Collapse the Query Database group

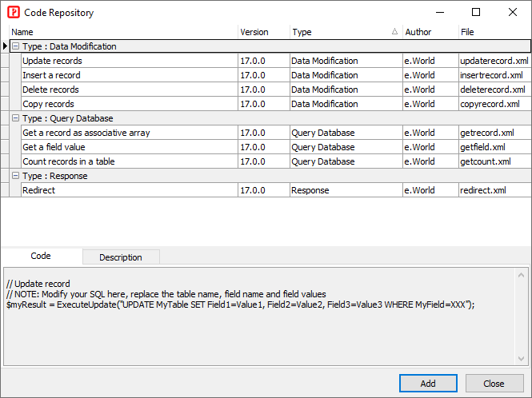click(15, 118)
